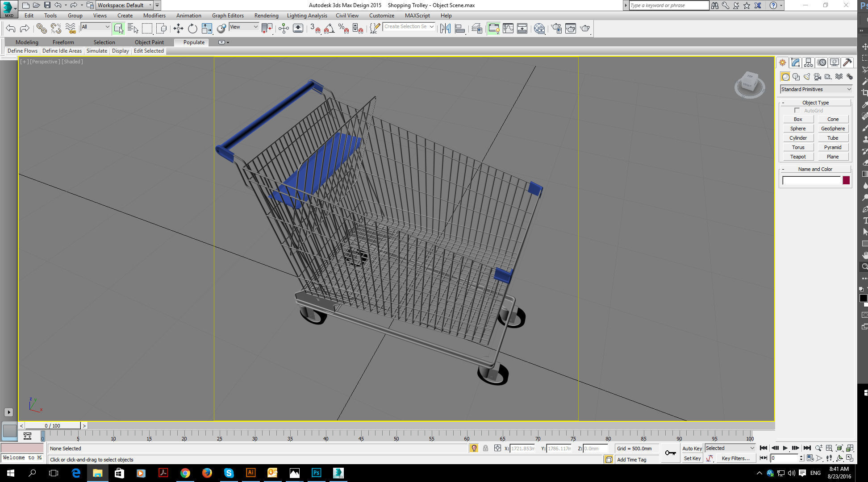
Task: Select the Select and Rotate tool
Action: click(192, 29)
